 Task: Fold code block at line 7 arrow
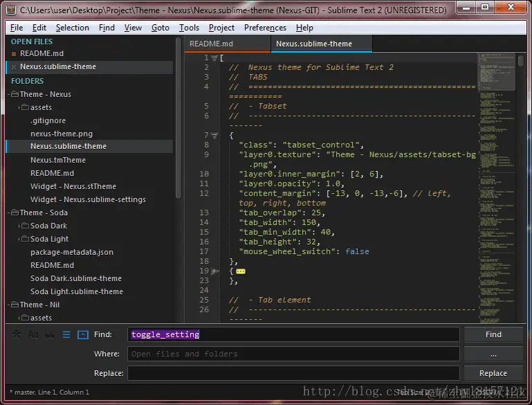214,136
